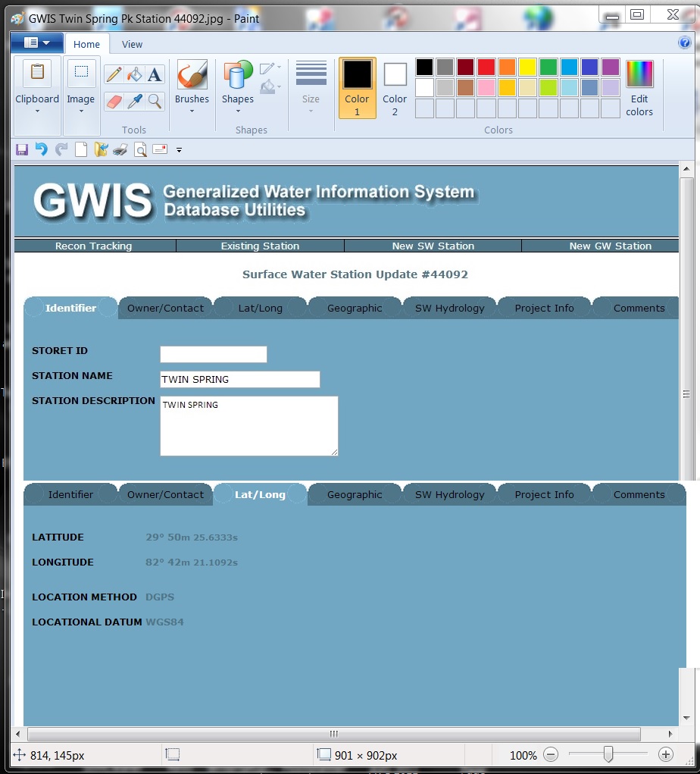Viewport: 700px width, 774px height.
Task: Open the Edit colors dialog
Action: point(639,89)
